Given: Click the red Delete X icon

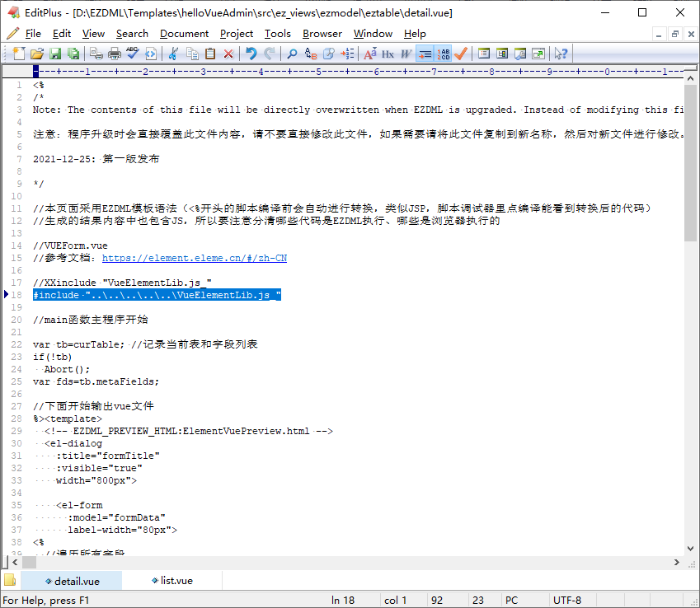Looking at the screenshot, I should (228, 54).
